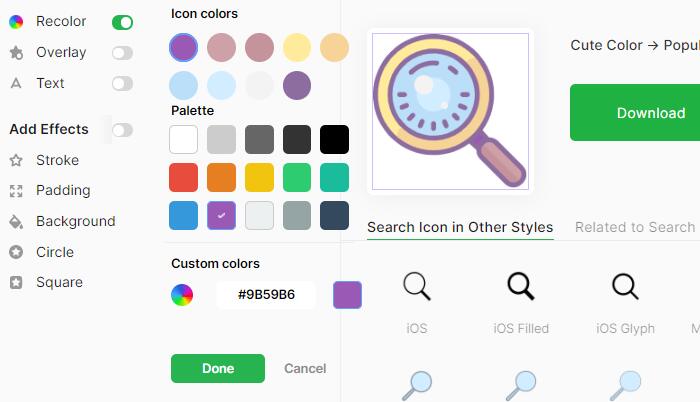
Task: Cancel the recolor changes
Action: pyautogui.click(x=305, y=368)
